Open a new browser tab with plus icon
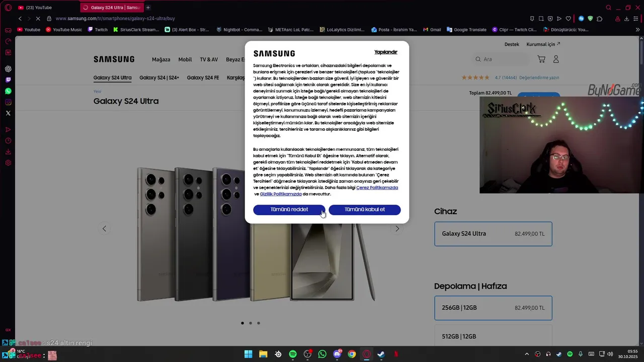This screenshot has height=362, width=644. [x=148, y=8]
